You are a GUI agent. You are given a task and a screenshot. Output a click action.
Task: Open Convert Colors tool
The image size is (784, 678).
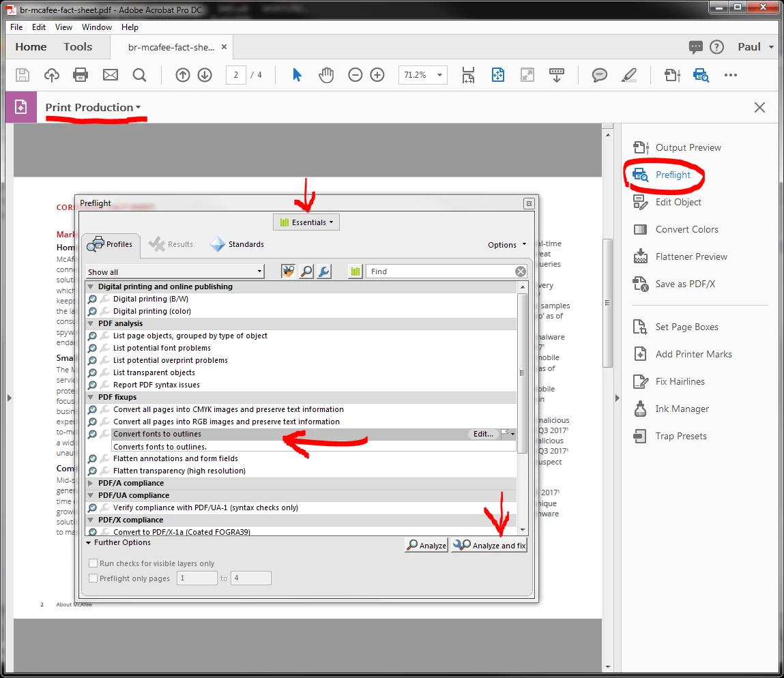point(676,229)
